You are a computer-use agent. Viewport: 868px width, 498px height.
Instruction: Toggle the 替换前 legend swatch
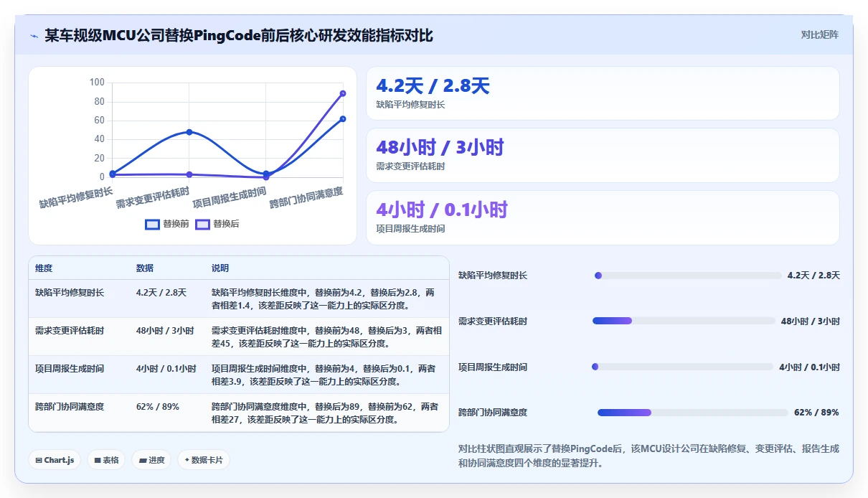click(152, 224)
